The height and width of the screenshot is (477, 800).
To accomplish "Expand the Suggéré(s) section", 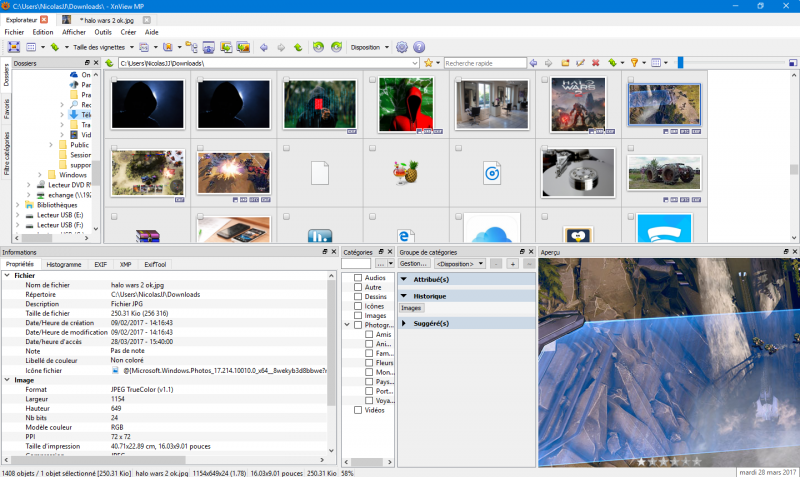I will [x=404, y=323].
